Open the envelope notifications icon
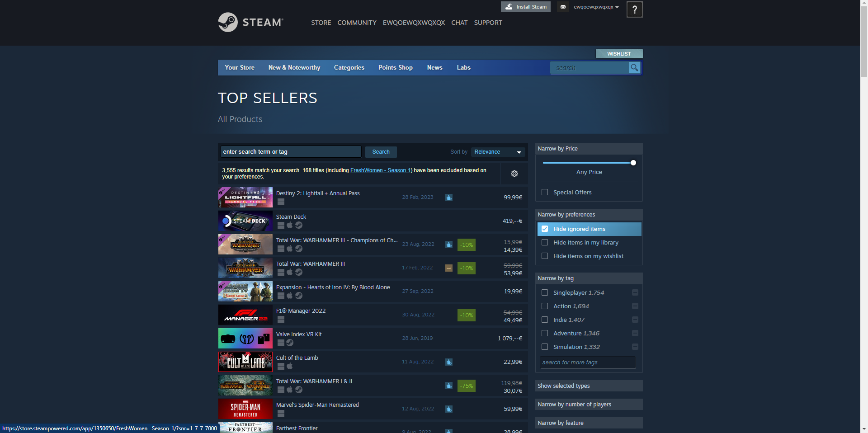The height and width of the screenshot is (433, 868). (563, 7)
